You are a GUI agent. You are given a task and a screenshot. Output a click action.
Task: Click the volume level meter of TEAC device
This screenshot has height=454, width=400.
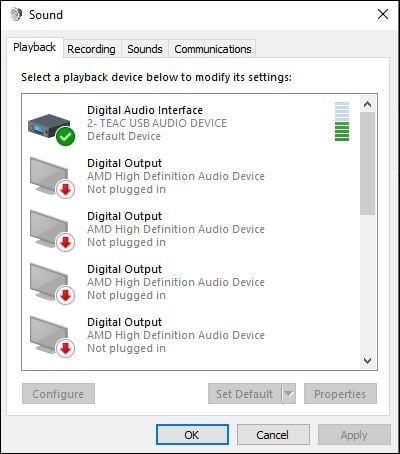pyautogui.click(x=342, y=121)
